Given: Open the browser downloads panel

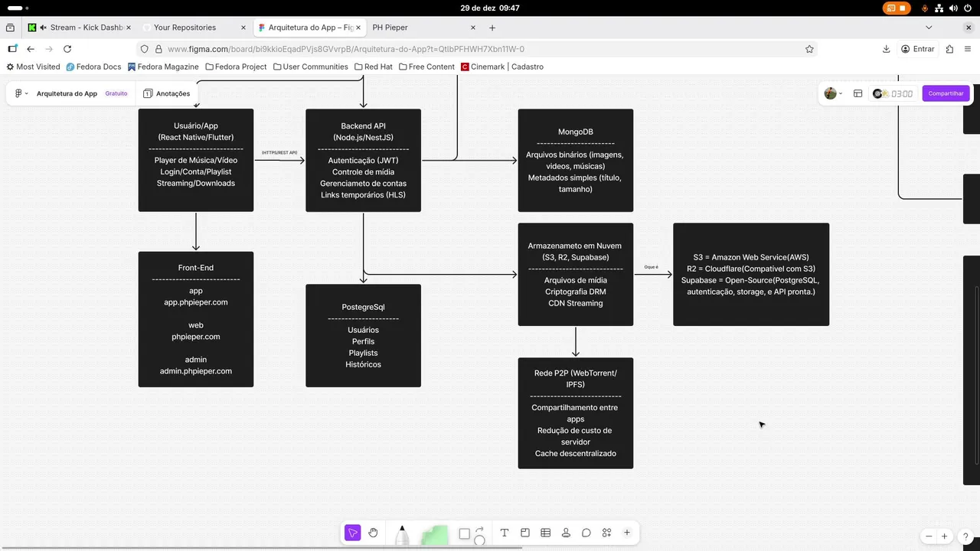Looking at the screenshot, I should click(x=886, y=49).
